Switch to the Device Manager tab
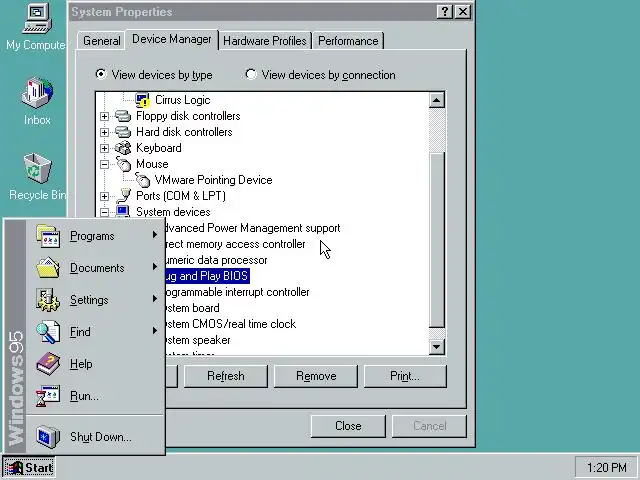This screenshot has width=640, height=480. 172,40
